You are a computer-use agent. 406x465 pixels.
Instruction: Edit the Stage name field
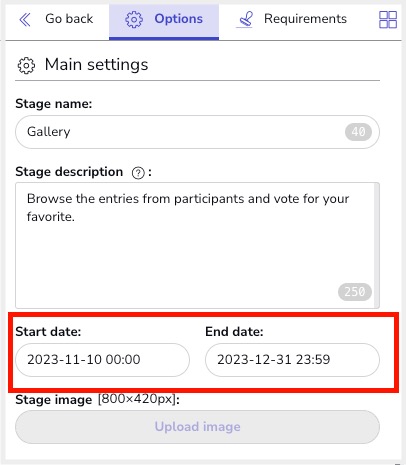pos(197,132)
